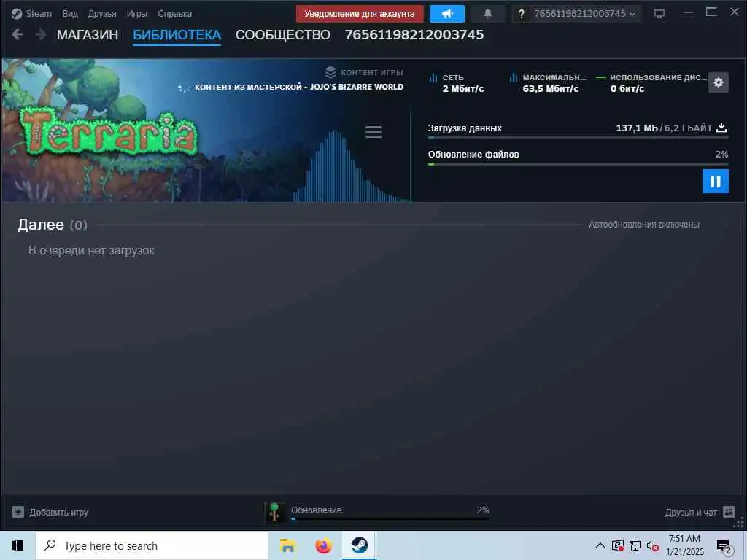The height and width of the screenshot is (560, 747).
Task: Click the bottom update progress bar
Action: click(390, 519)
